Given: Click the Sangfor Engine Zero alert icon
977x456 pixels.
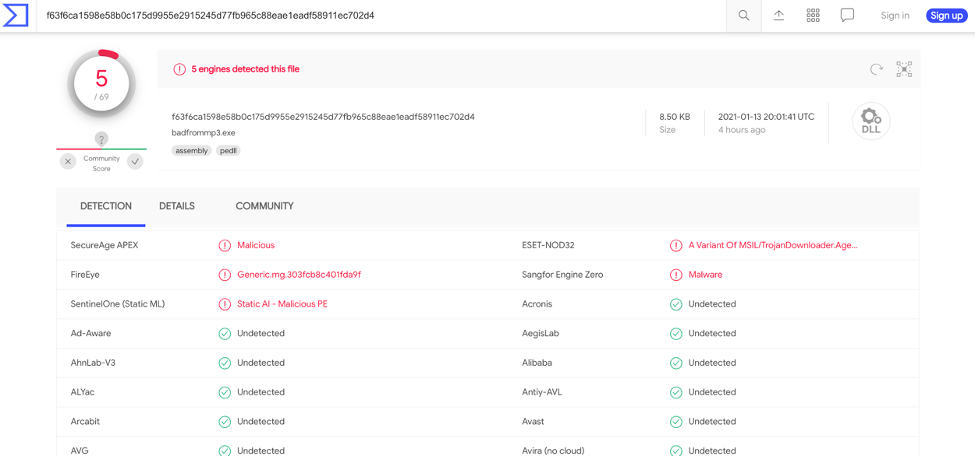Looking at the screenshot, I should point(675,275).
